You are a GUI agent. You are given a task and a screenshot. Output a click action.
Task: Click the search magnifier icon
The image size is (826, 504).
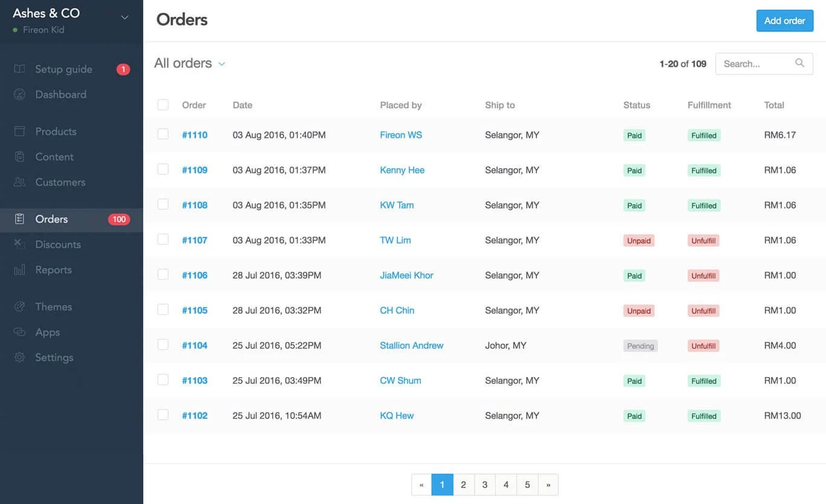pyautogui.click(x=799, y=63)
